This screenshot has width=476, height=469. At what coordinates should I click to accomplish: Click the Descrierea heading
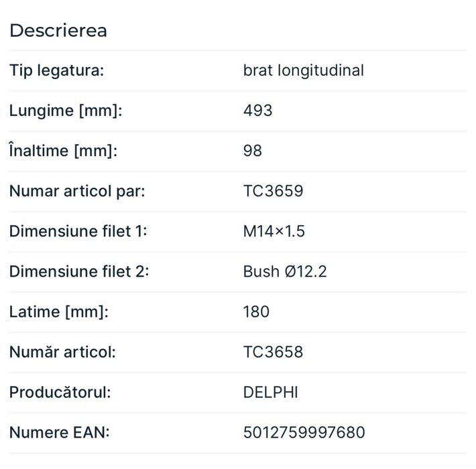click(58, 31)
